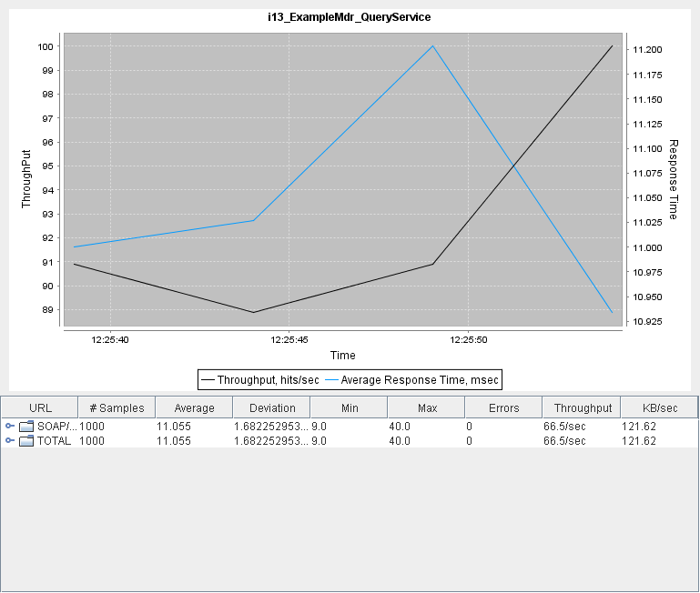Click the KB/sec column header
Viewport: 700px width, 593px height.
660,407
